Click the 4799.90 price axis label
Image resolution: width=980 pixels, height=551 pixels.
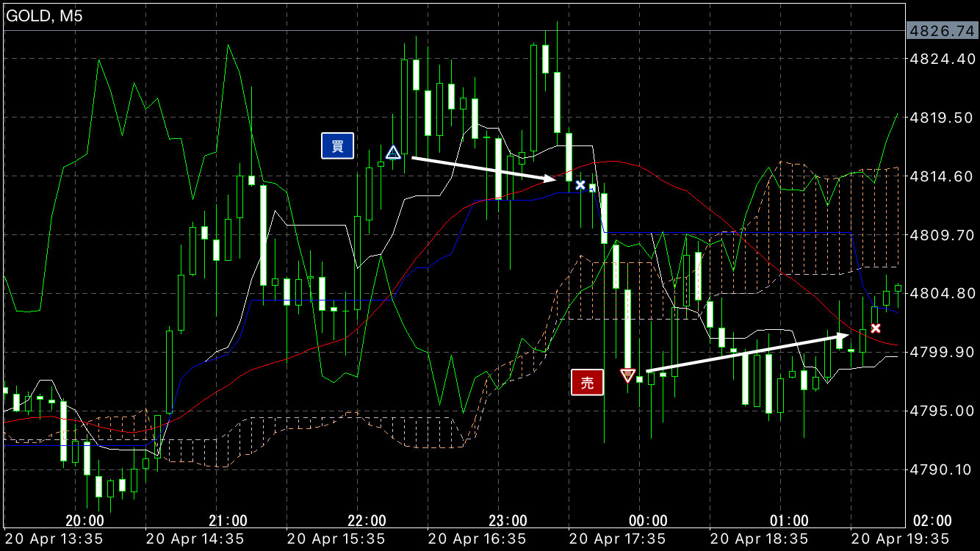point(941,352)
